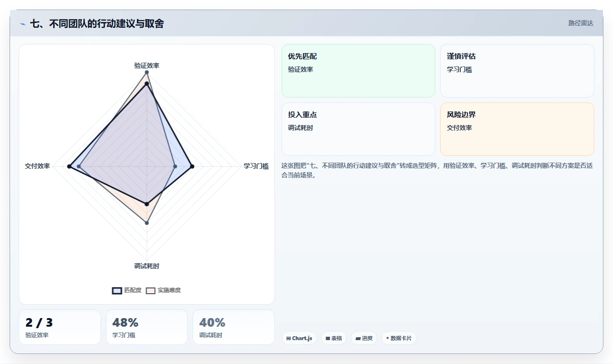This screenshot has height=364, width=613.
Task: Click the 进度 tag chip
Action: [364, 338]
